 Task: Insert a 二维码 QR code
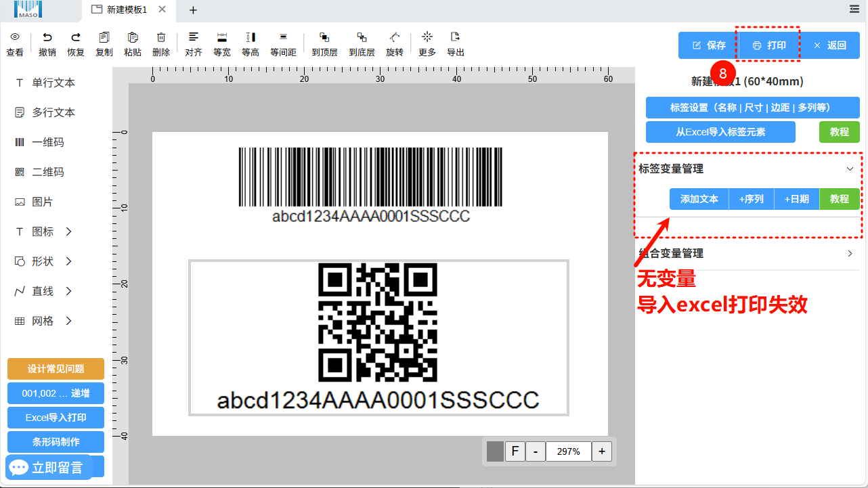tap(41, 172)
